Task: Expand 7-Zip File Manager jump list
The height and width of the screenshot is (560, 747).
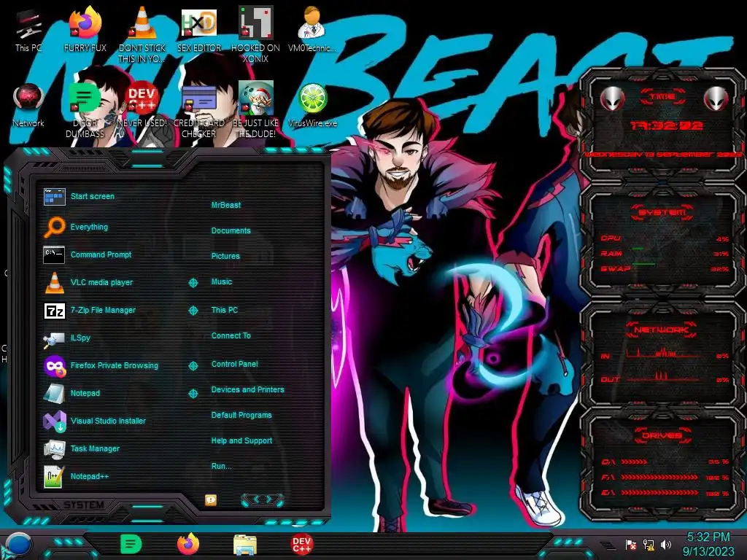Action: (193, 311)
